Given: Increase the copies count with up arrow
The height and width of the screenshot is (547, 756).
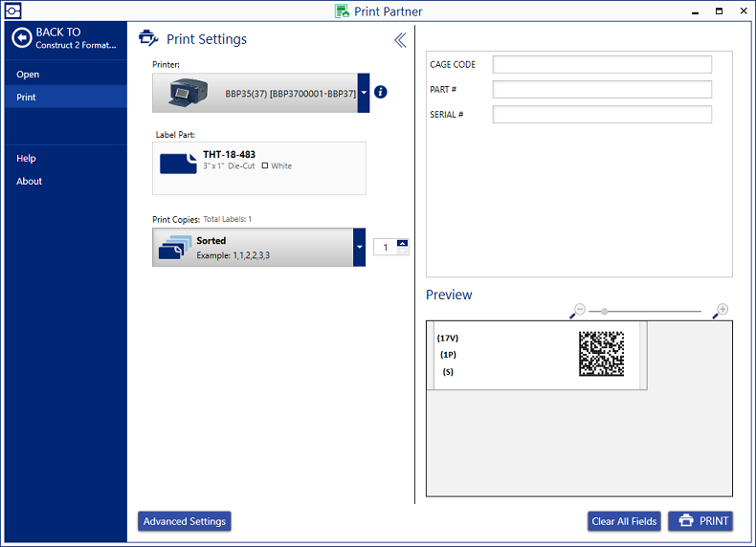Looking at the screenshot, I should tap(403, 243).
